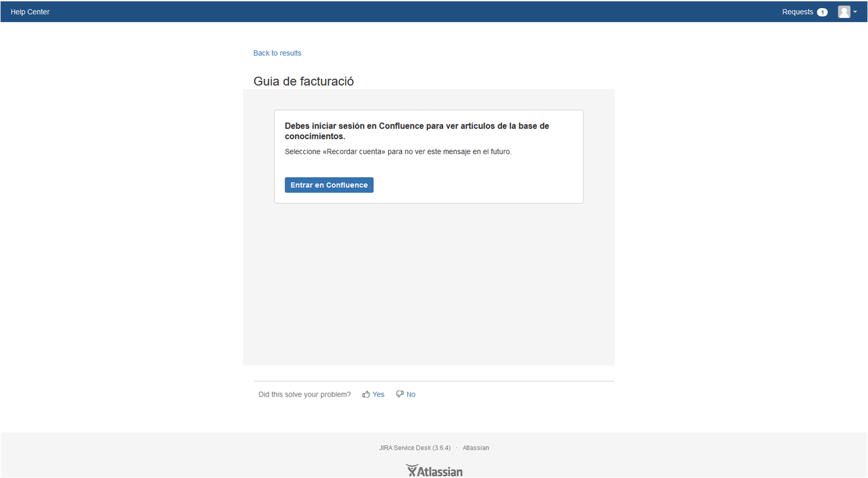Click the Entrar en Confluence button
868x478 pixels.
click(x=329, y=185)
